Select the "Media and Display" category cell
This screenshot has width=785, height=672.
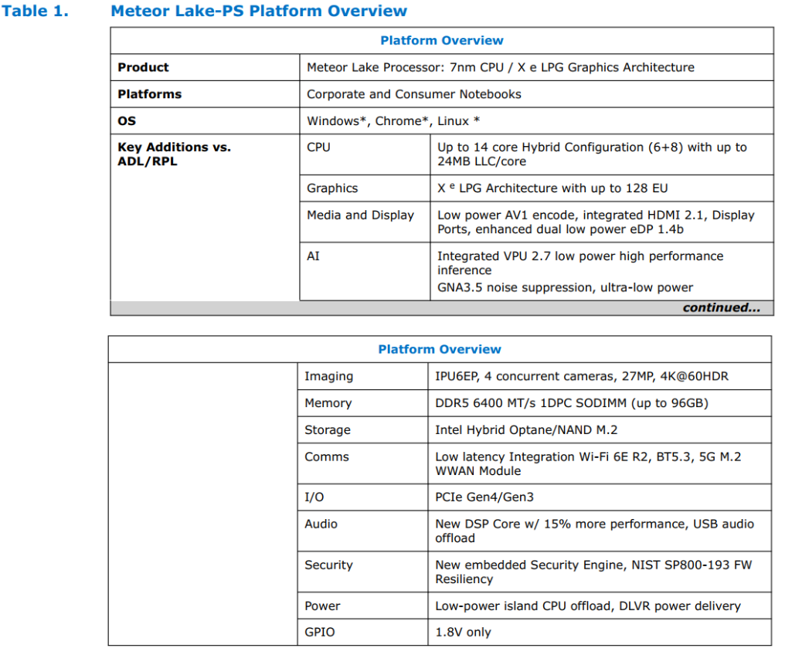pyautogui.click(x=360, y=215)
